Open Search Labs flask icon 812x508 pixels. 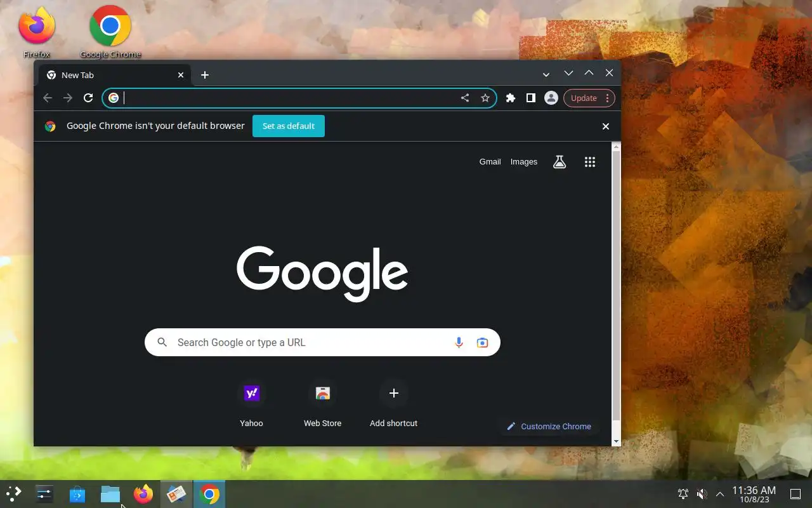tap(560, 162)
